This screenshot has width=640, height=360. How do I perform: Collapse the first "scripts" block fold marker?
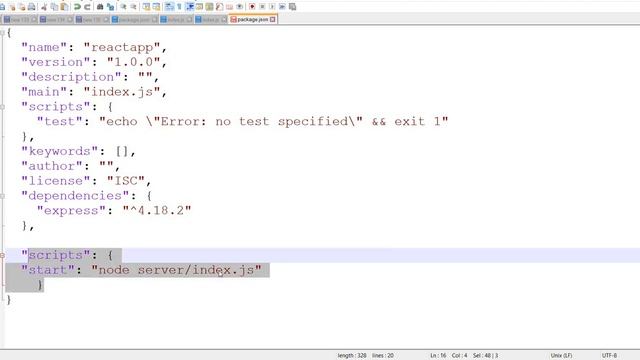[x=2, y=107]
